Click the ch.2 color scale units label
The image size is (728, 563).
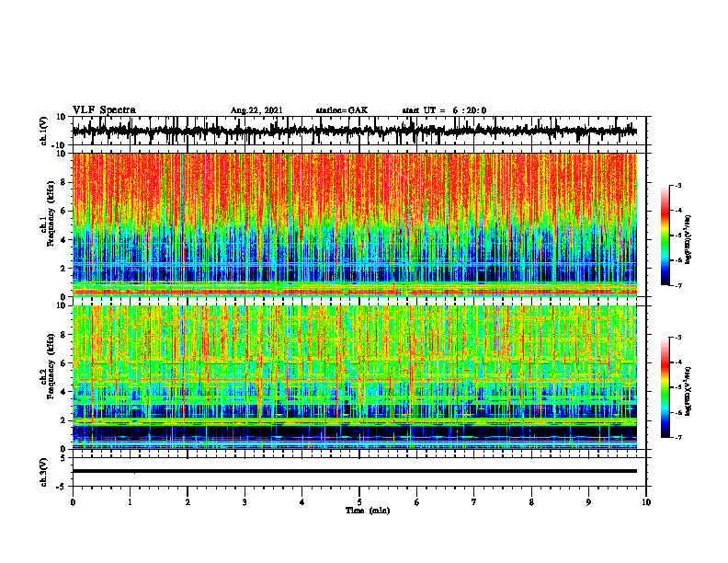688,392
